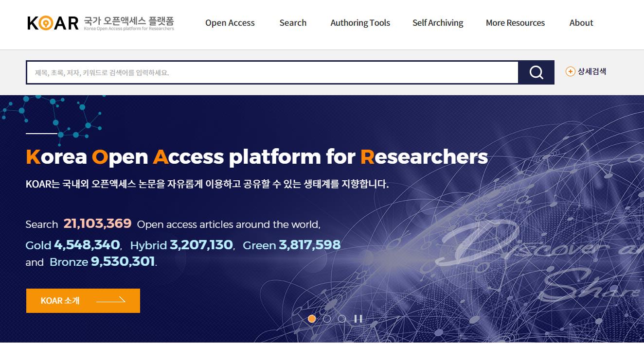Open the Authoring Tools menu
Viewport: 644px width, 344px height.
coord(360,23)
